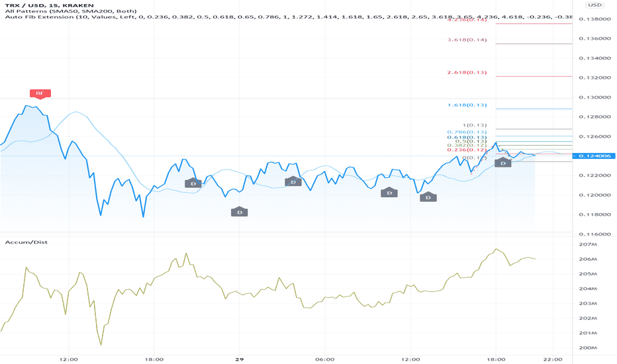Click the 0.138000 price axis label
617x364 pixels.
click(x=595, y=19)
